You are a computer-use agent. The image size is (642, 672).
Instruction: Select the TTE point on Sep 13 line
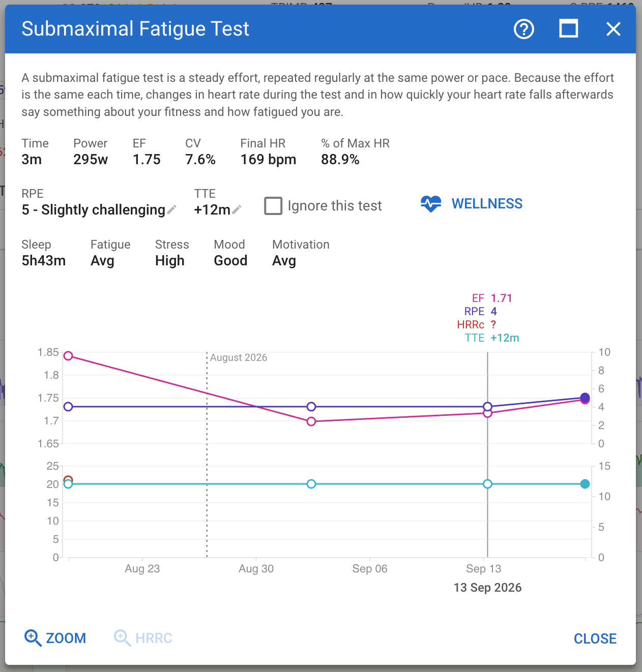(487, 484)
